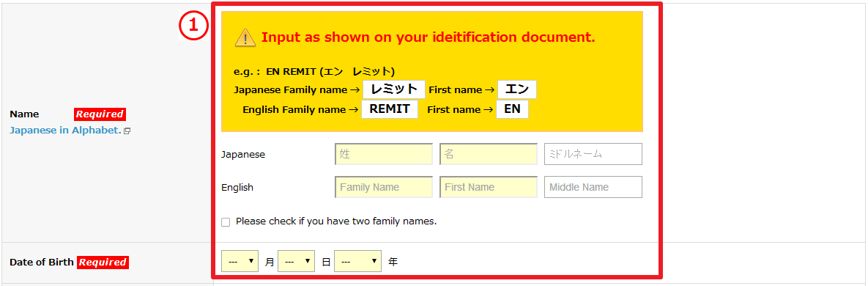Open the Japanese in Alphabet link

(65, 131)
